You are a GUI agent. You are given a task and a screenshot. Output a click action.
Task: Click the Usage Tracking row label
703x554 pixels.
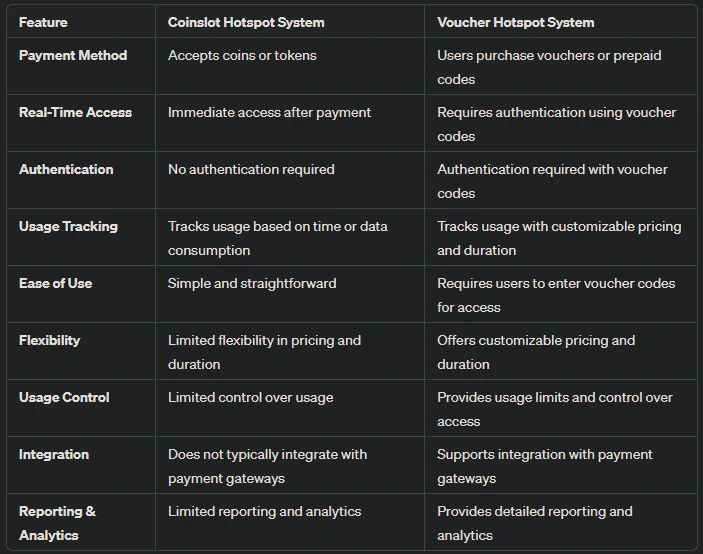(68, 226)
